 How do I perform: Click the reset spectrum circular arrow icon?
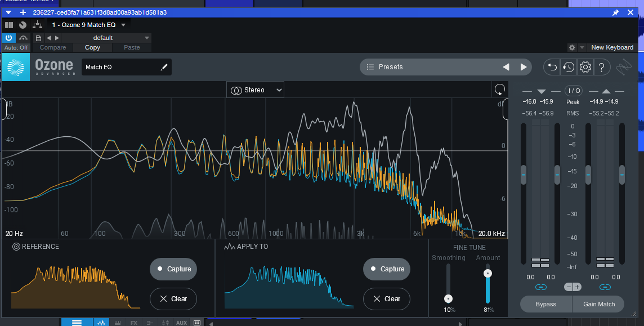click(x=500, y=90)
